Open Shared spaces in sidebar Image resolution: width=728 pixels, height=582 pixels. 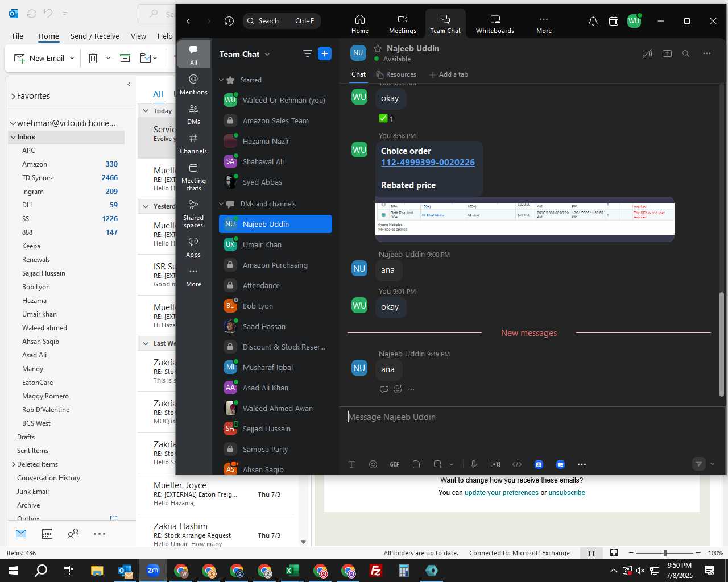(x=193, y=213)
